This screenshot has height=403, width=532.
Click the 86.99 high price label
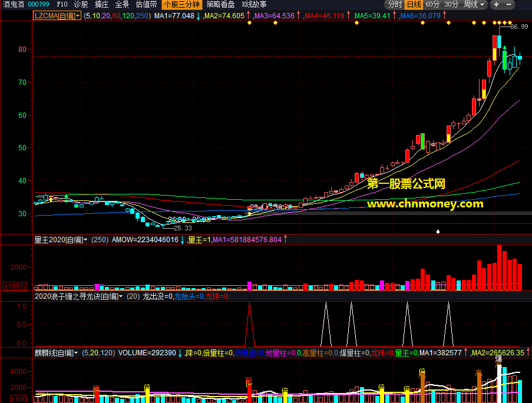[519, 27]
